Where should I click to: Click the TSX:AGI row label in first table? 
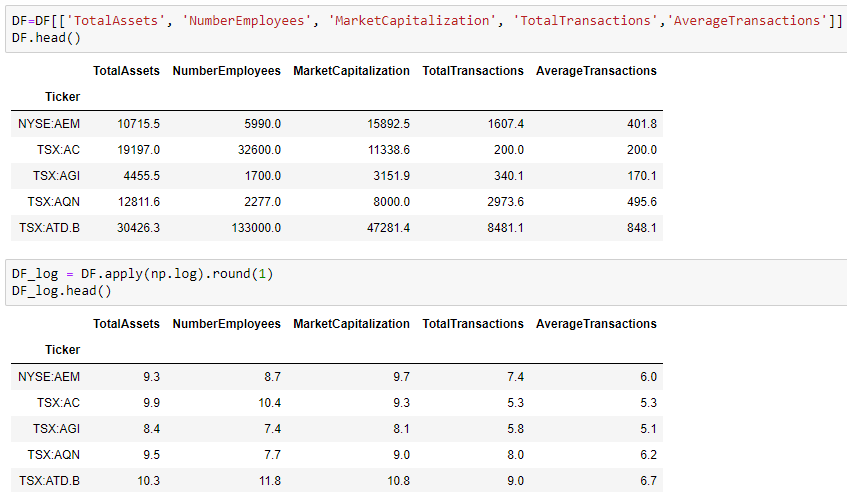point(55,176)
